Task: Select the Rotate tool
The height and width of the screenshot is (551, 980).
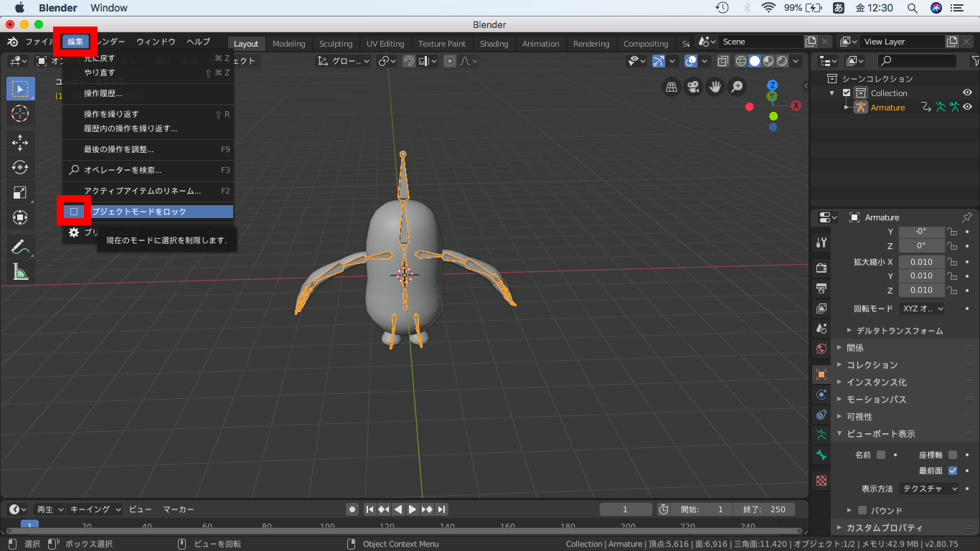Action: [x=21, y=167]
